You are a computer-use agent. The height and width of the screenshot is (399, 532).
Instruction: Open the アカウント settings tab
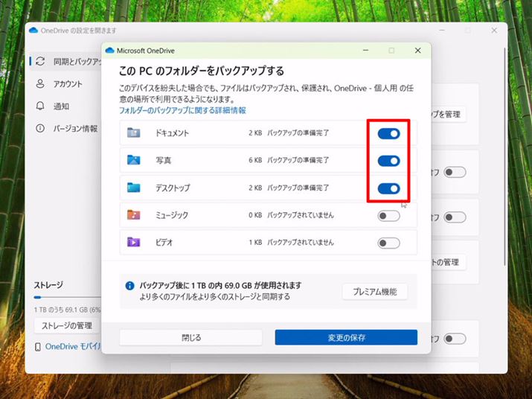click(68, 84)
